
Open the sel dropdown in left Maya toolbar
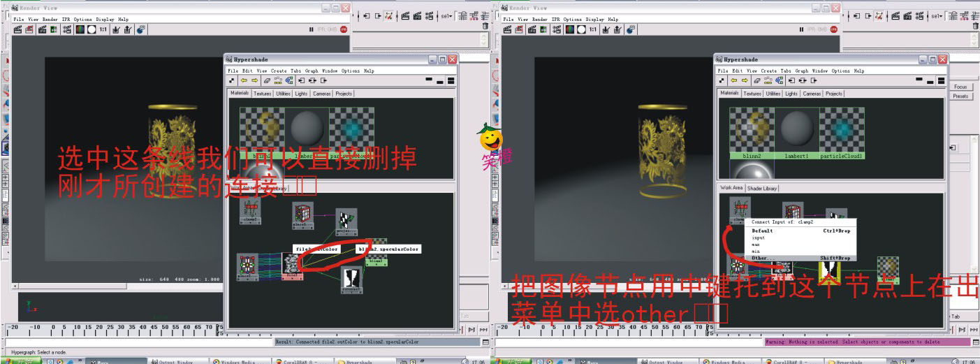447,16
